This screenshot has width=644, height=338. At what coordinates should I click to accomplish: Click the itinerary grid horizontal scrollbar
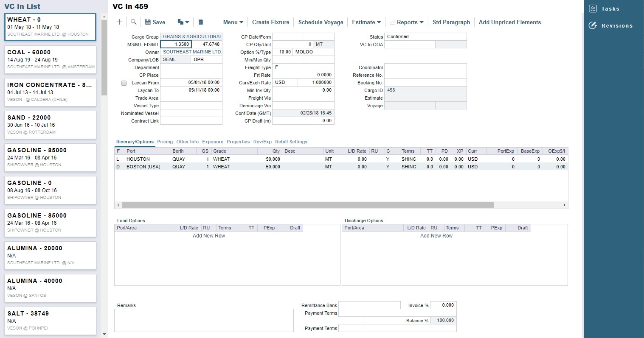[307, 205]
